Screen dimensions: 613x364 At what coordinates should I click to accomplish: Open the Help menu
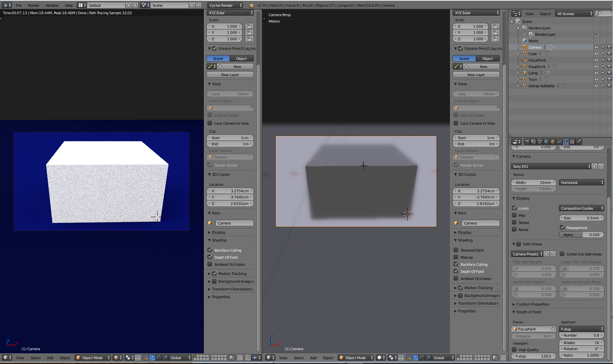(x=69, y=5)
